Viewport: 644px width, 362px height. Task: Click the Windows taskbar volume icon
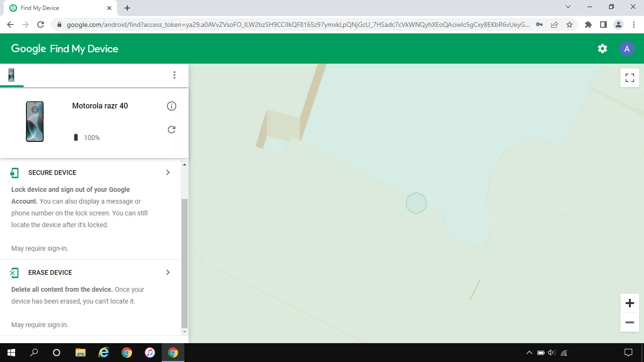551,352
